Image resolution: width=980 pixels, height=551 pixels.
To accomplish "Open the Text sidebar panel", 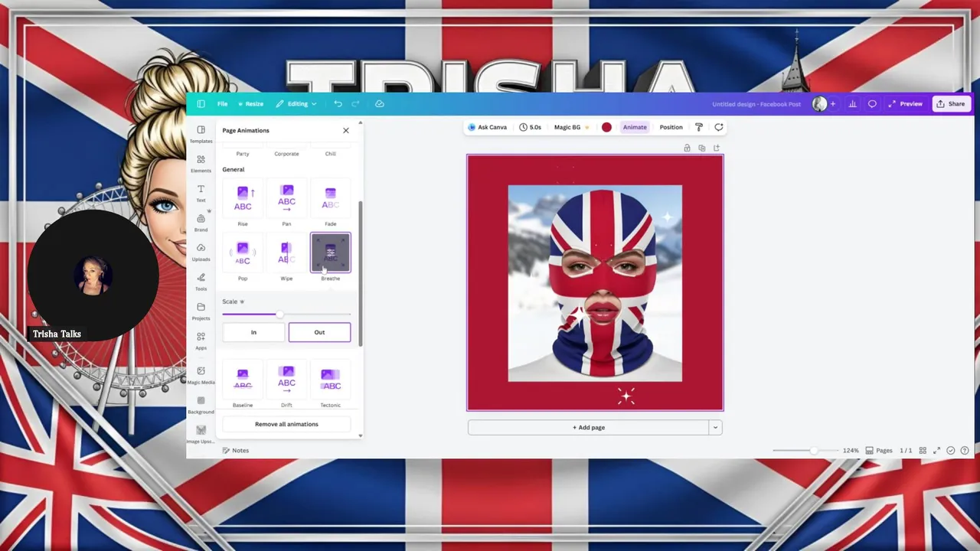I will (201, 193).
